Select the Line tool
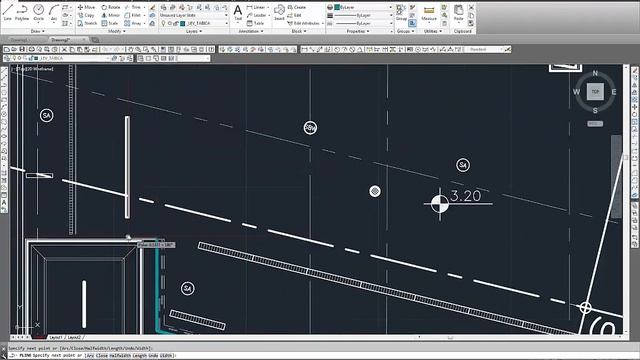The height and width of the screenshot is (360, 640). (7, 12)
